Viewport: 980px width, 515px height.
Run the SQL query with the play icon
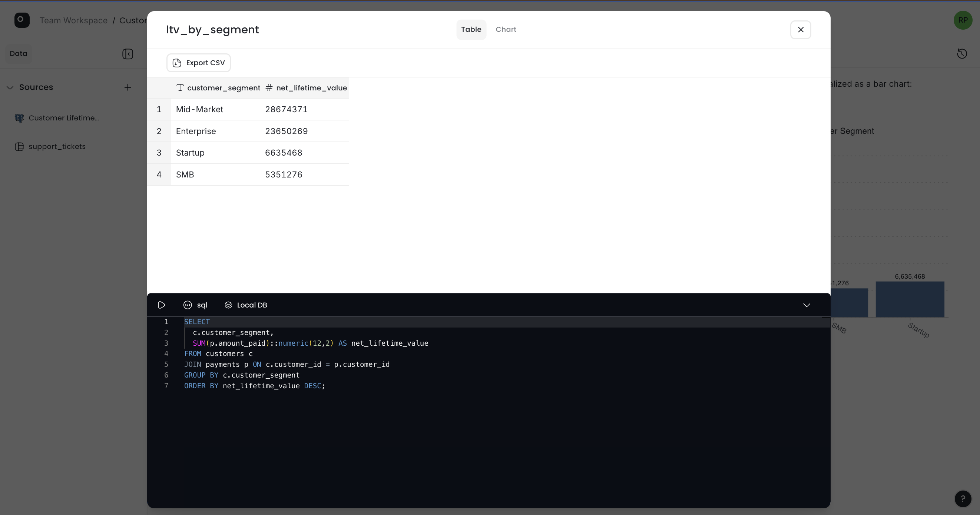[161, 305]
